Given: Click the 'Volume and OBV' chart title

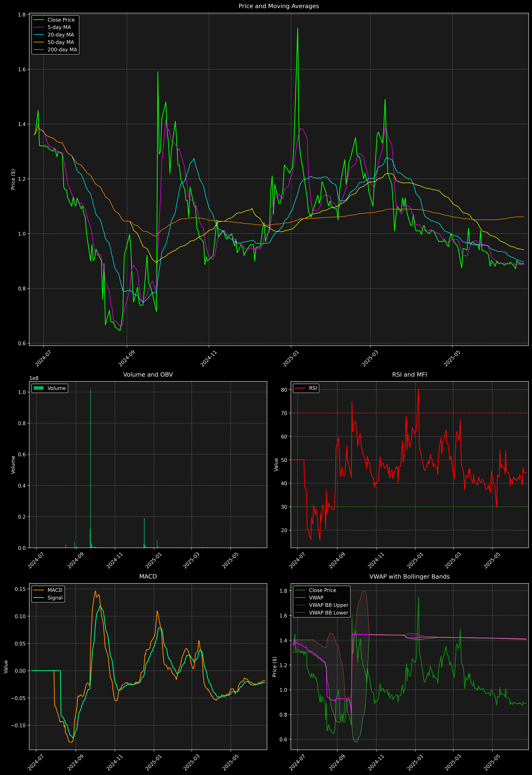Looking at the screenshot, I should (x=148, y=374).
